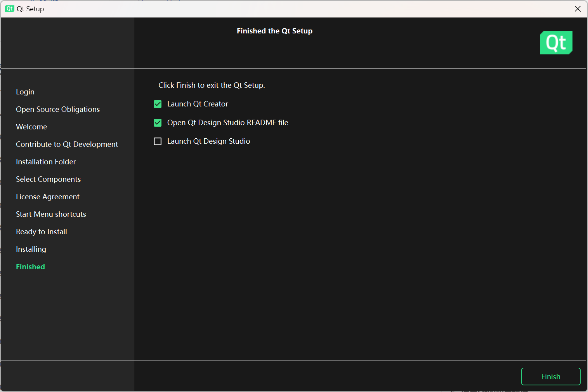Click the Qt logo in the header
The image size is (588, 392).
click(x=556, y=43)
